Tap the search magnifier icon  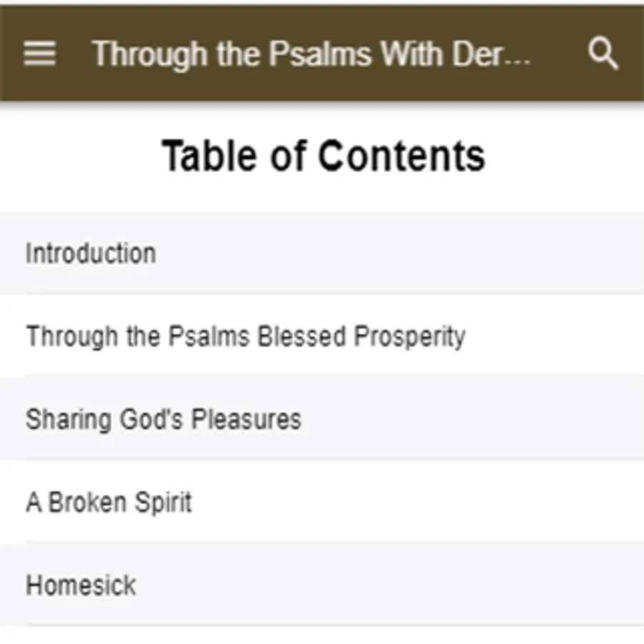coord(602,54)
